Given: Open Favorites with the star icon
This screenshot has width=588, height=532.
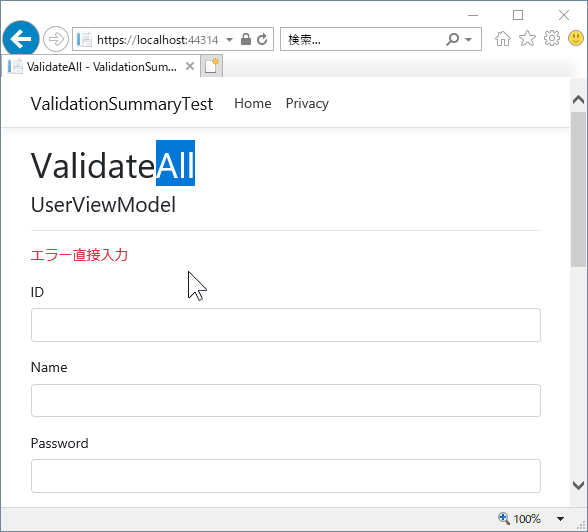Looking at the screenshot, I should [x=527, y=38].
